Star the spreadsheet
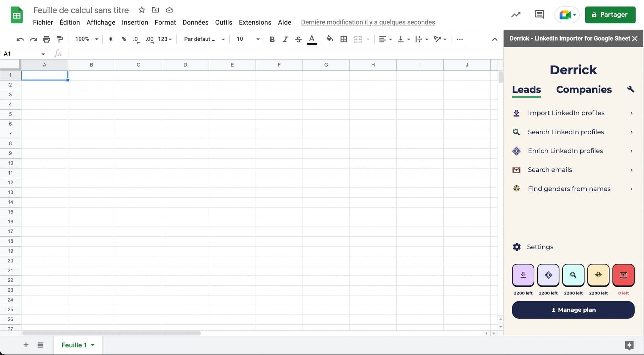This screenshot has width=644, height=355. 142,10
